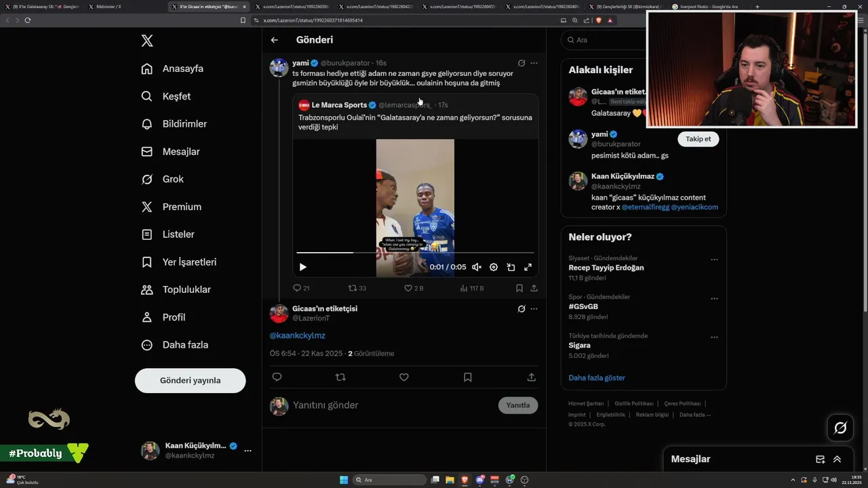Click reply icon with 21 replies
Image resolution: width=868 pixels, height=488 pixels.
coord(301,288)
